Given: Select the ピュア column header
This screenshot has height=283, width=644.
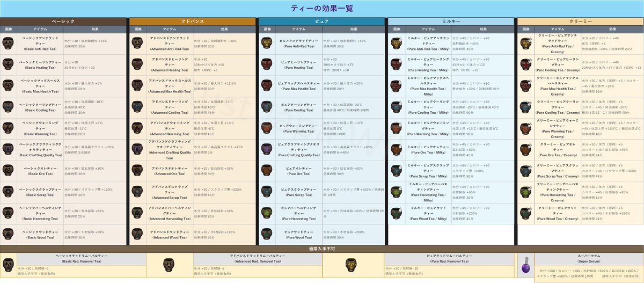Looking at the screenshot, I should coord(321,21).
